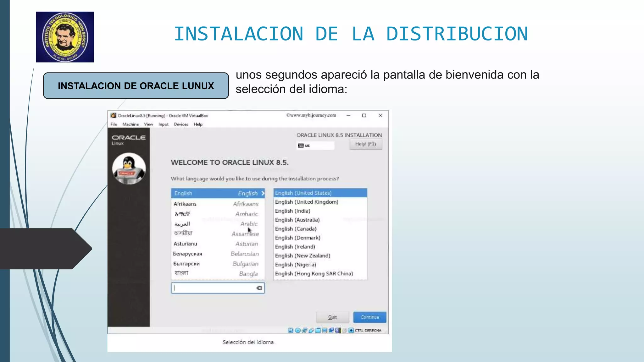This screenshot has width=644, height=362.
Task: Select English (India) locale
Action: (x=320, y=211)
